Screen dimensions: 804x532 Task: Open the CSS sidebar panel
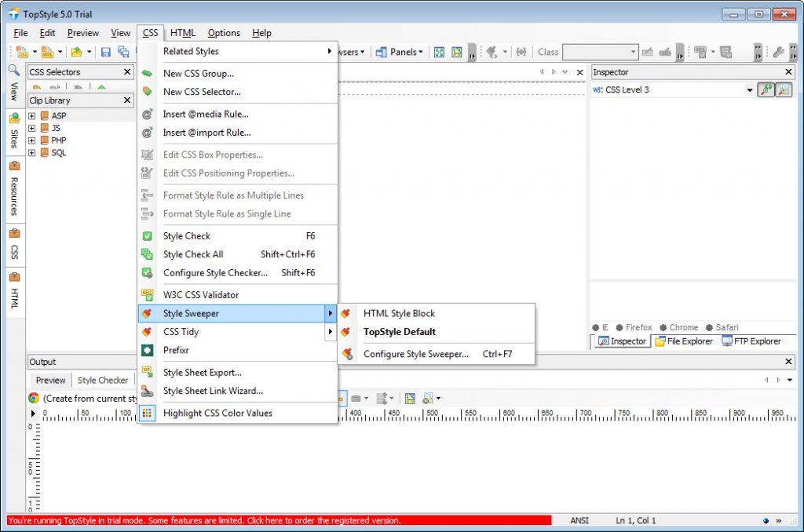pos(14,244)
